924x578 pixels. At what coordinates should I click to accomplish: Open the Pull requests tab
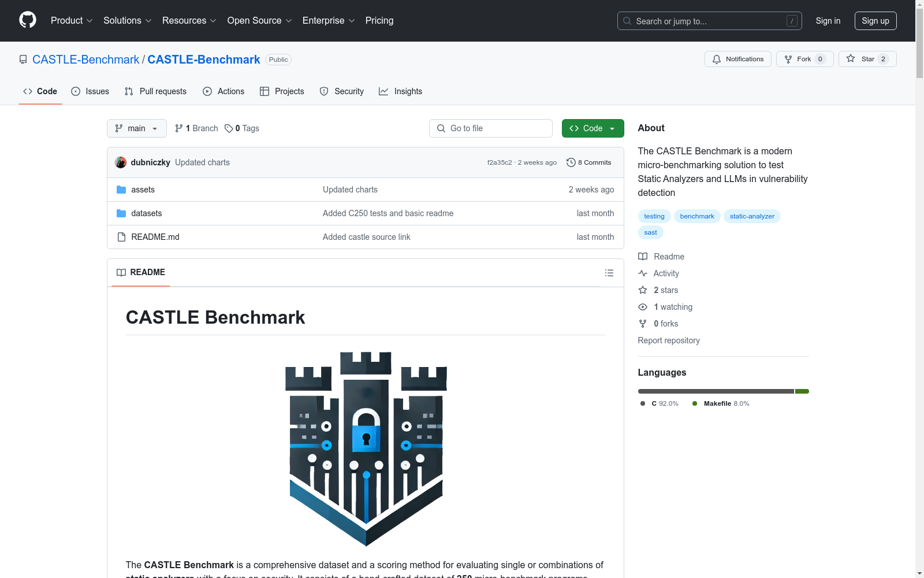[x=155, y=91]
